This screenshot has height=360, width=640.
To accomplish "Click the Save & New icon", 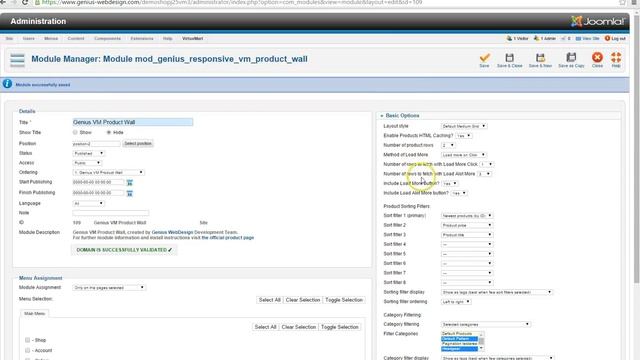I will pos(540,58).
